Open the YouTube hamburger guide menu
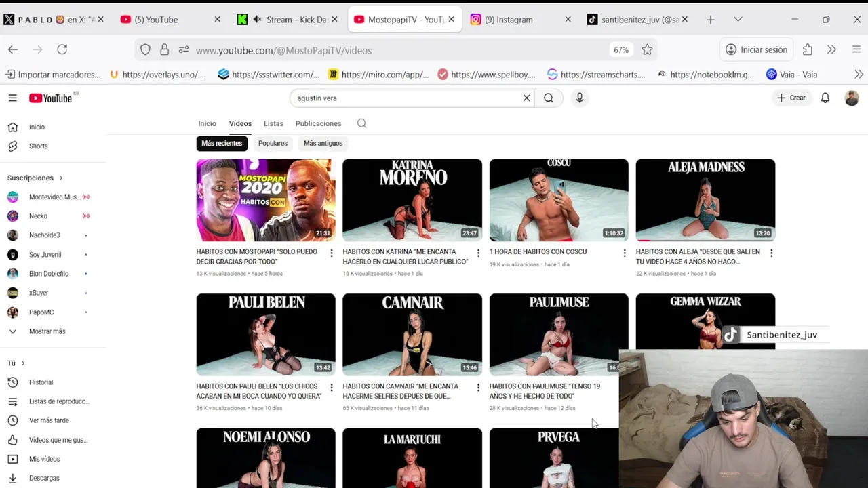This screenshot has height=488, width=868. click(12, 98)
